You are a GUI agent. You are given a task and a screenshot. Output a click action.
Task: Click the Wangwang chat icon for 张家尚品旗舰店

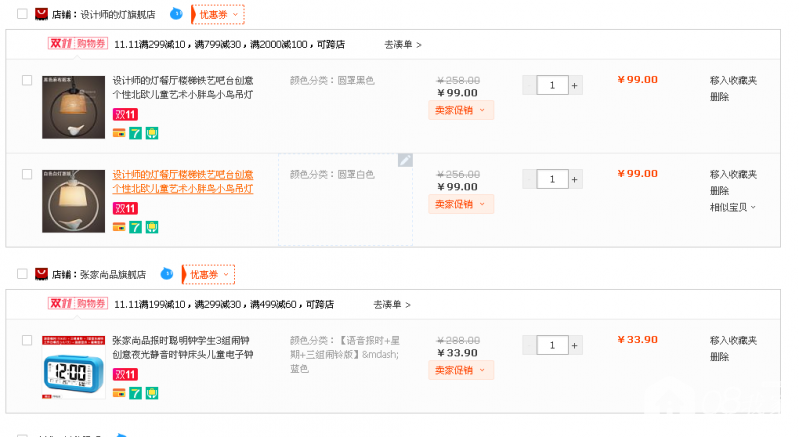(x=167, y=273)
